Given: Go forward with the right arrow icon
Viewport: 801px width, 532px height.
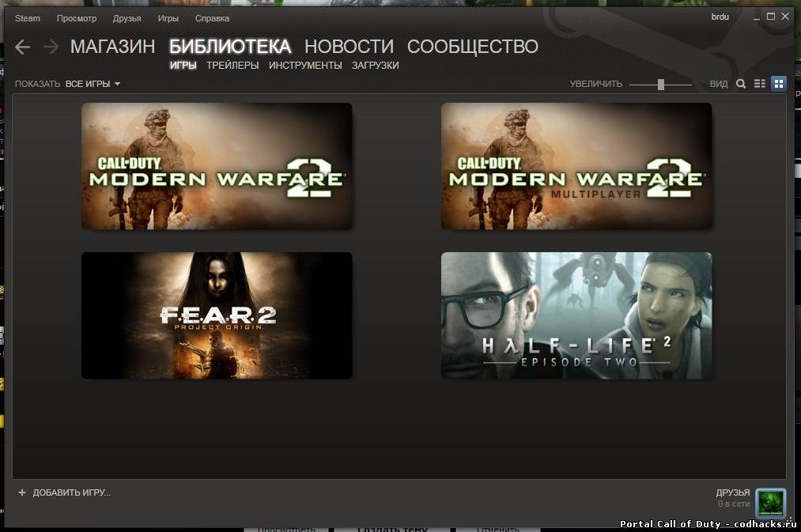Looking at the screenshot, I should click(x=51, y=47).
